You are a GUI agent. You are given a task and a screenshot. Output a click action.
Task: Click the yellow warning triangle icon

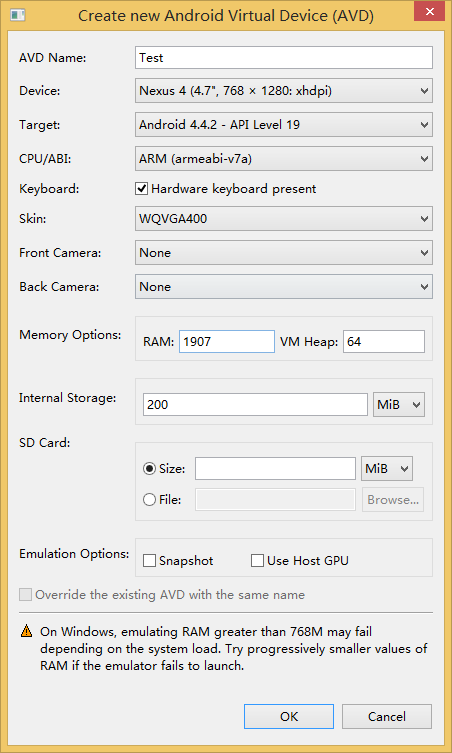(26, 632)
